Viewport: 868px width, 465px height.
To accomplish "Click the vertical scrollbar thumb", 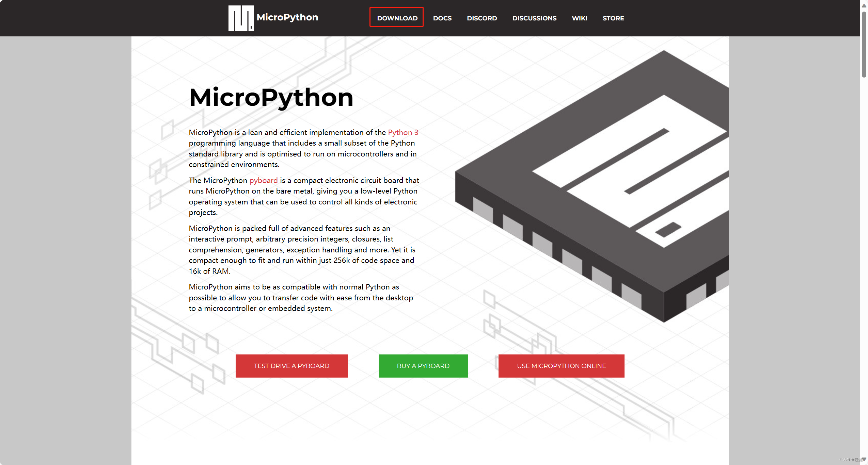I will click(x=864, y=44).
